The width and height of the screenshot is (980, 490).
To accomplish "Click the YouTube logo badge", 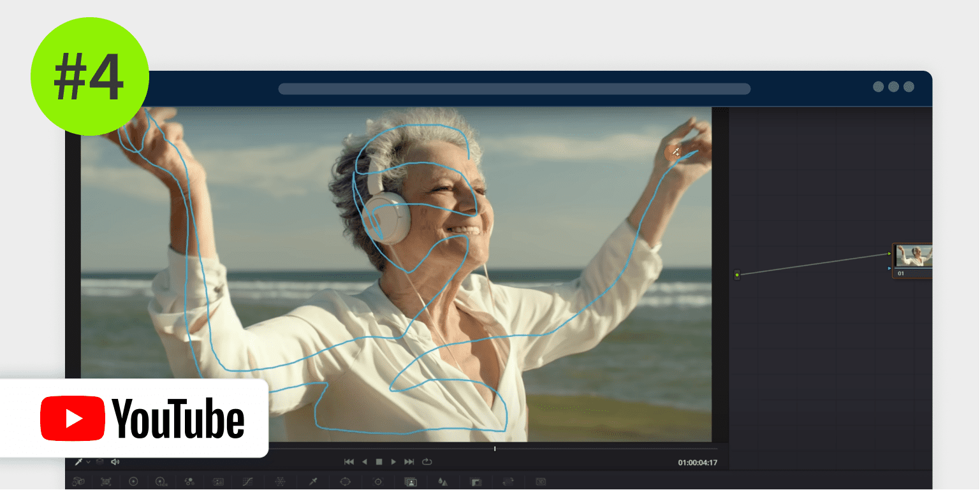I will (142, 418).
